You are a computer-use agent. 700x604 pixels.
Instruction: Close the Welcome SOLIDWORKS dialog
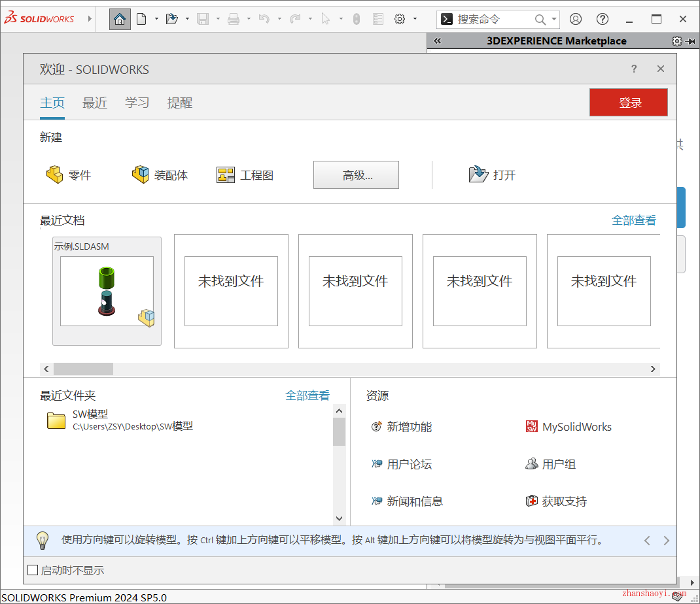click(661, 69)
